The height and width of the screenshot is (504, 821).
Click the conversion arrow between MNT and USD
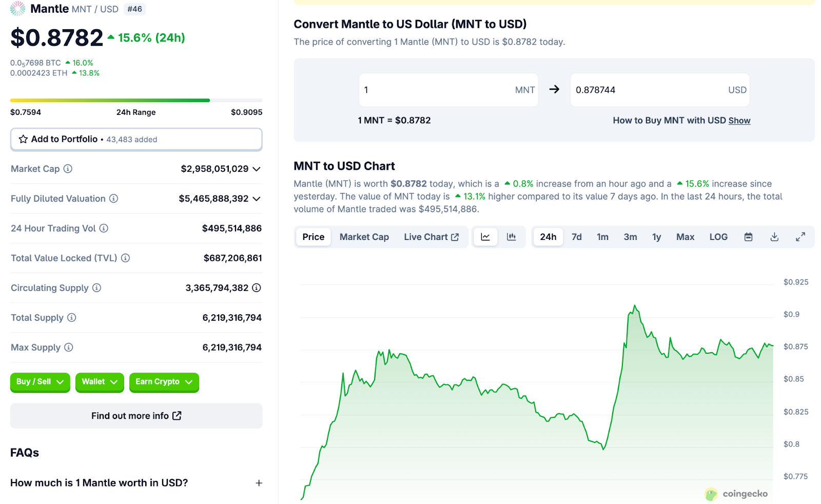pyautogui.click(x=554, y=89)
